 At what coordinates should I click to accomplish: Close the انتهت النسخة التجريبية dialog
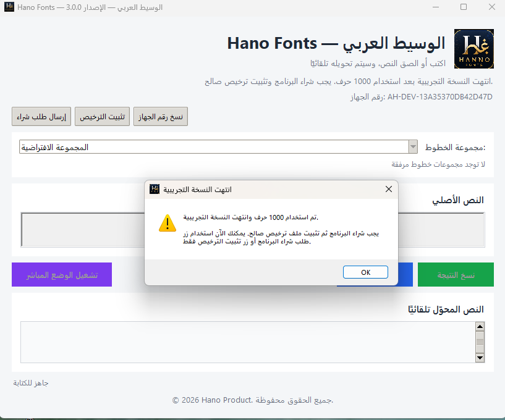[389, 189]
